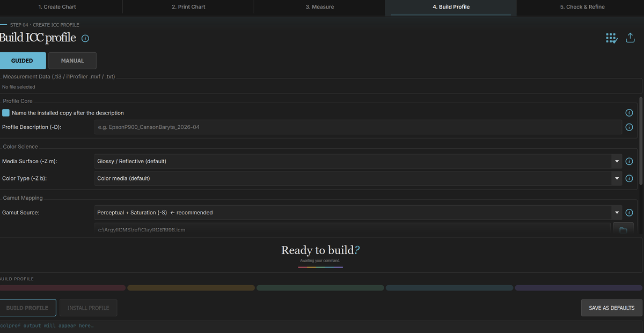Open the 5. Check & Refine tab
The width and height of the screenshot is (644, 333).
(582, 7)
